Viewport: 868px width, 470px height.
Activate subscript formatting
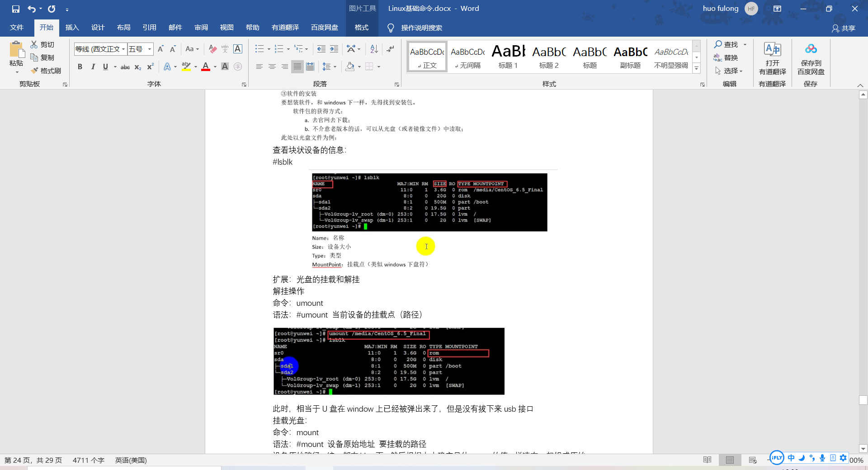pos(137,66)
